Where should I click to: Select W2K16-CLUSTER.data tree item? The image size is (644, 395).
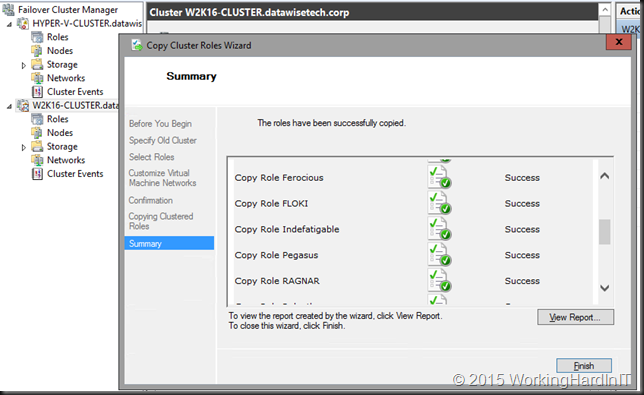76,105
